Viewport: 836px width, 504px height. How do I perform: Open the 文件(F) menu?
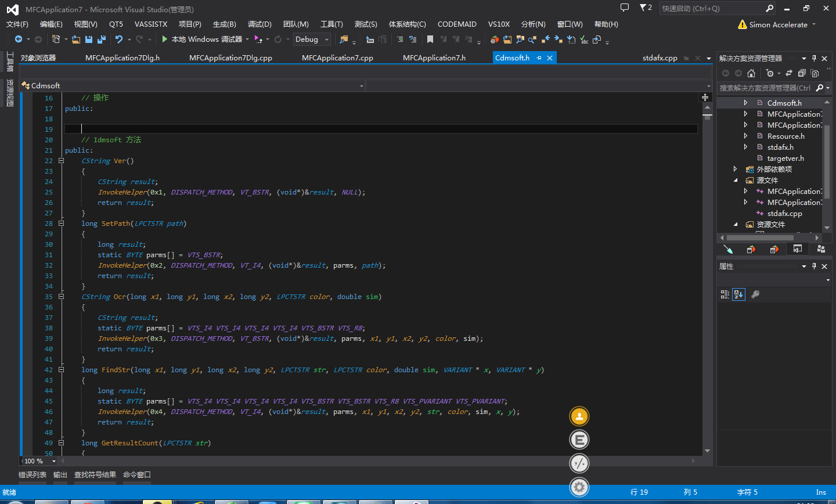click(x=17, y=24)
